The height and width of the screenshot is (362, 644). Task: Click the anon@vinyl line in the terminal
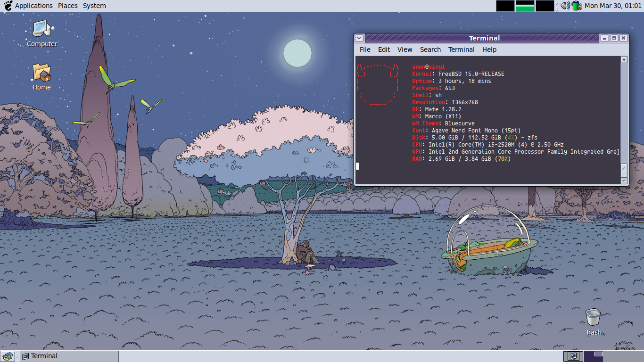tap(429, 67)
